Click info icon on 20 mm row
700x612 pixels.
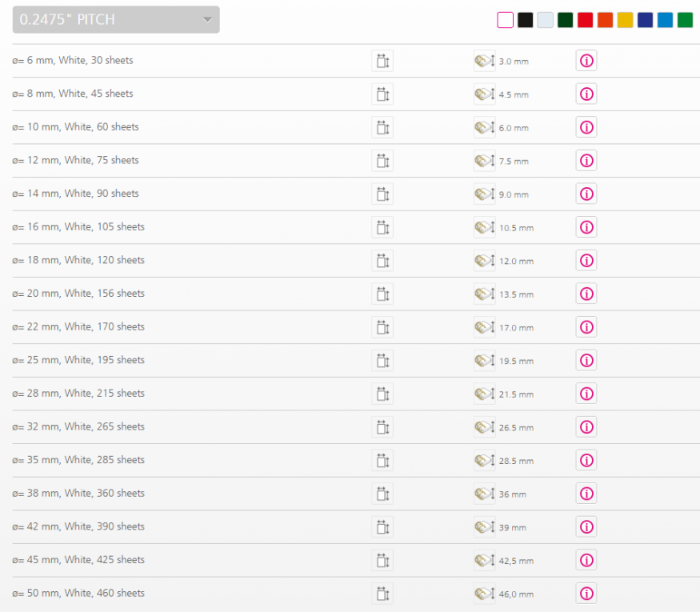(x=586, y=294)
